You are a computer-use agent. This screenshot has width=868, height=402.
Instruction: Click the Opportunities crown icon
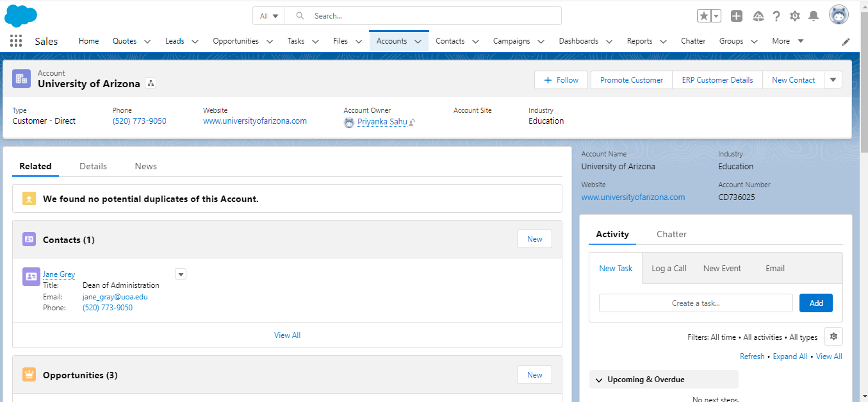(29, 374)
